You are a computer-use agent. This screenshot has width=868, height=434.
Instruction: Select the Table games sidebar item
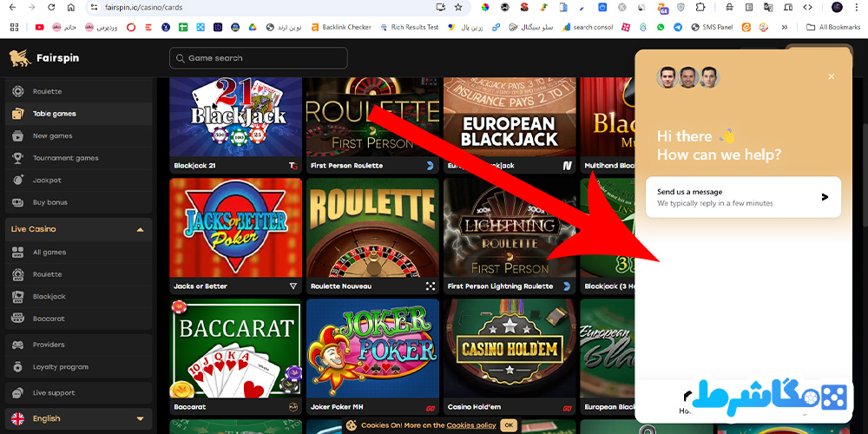point(79,114)
